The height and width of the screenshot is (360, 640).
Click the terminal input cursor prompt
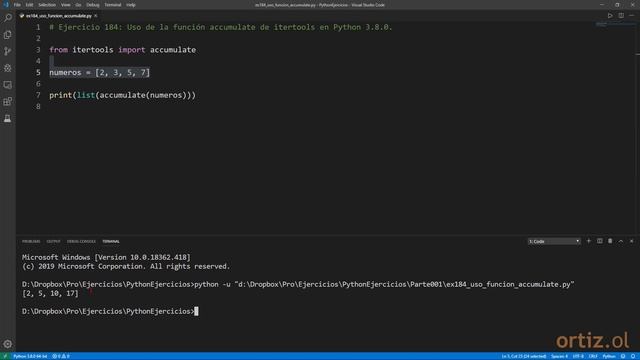coord(196,311)
